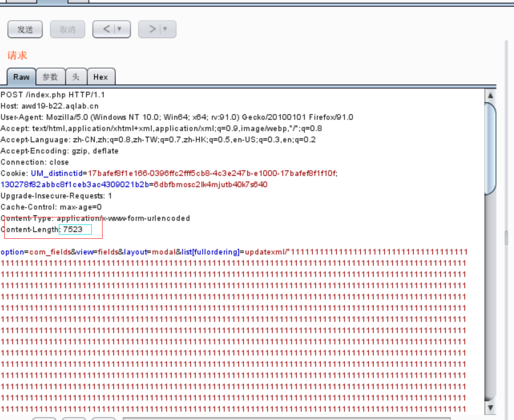The image size is (514, 420).
Task: Click the 请求 (Request) section heading
Action: (x=18, y=56)
